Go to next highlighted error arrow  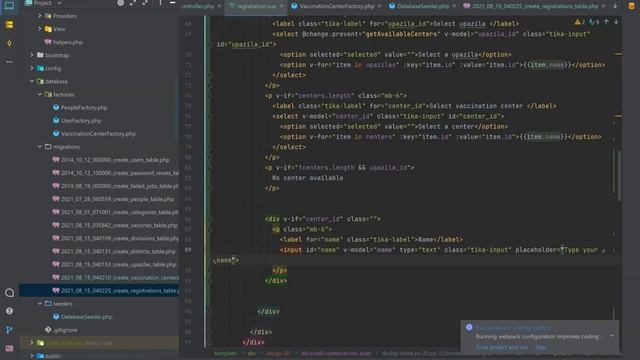[x=616, y=22]
